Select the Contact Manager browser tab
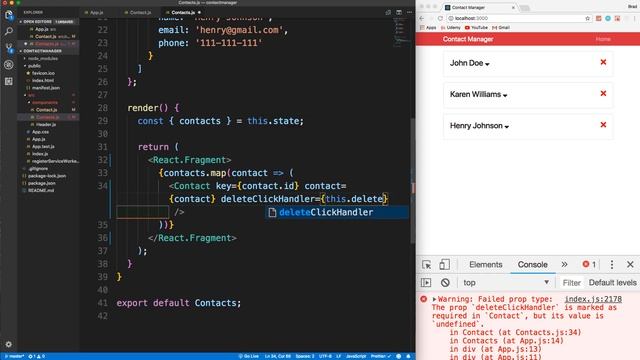Image resolution: width=640 pixels, height=360 pixels. [x=480, y=7]
